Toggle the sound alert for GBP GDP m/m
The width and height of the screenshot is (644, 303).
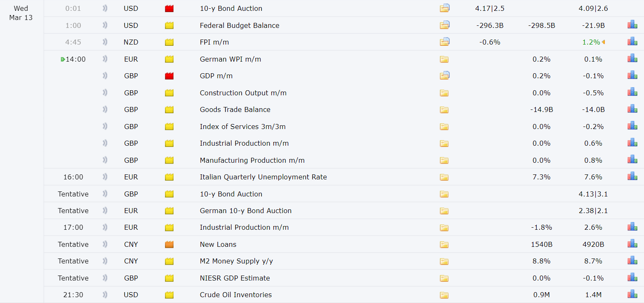105,76
